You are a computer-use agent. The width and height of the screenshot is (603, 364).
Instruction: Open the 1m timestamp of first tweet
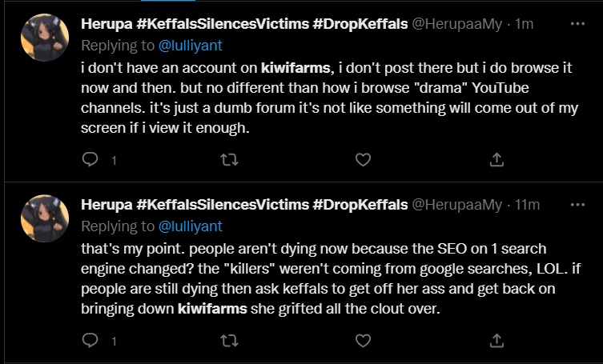[525, 25]
